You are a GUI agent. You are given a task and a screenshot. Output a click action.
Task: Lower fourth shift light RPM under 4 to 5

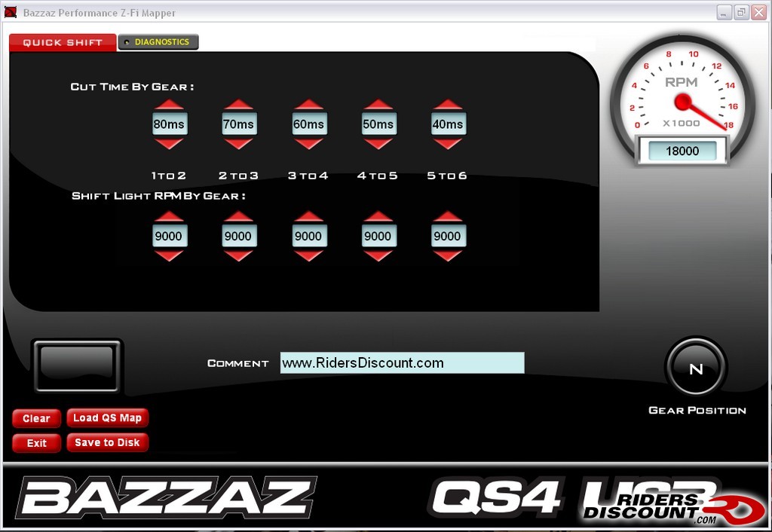coord(378,256)
